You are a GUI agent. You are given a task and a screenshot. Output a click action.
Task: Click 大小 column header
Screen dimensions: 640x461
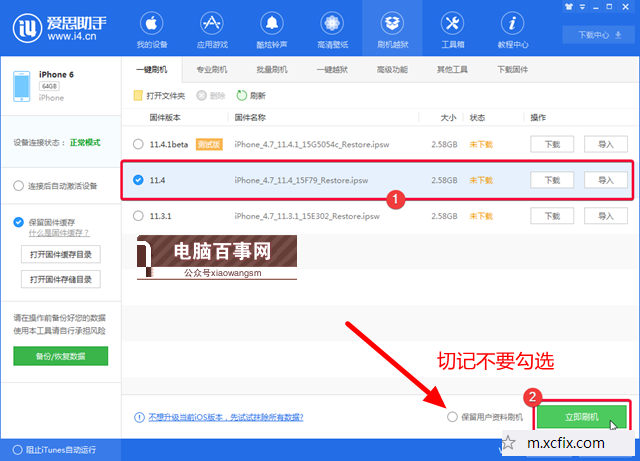click(x=448, y=118)
